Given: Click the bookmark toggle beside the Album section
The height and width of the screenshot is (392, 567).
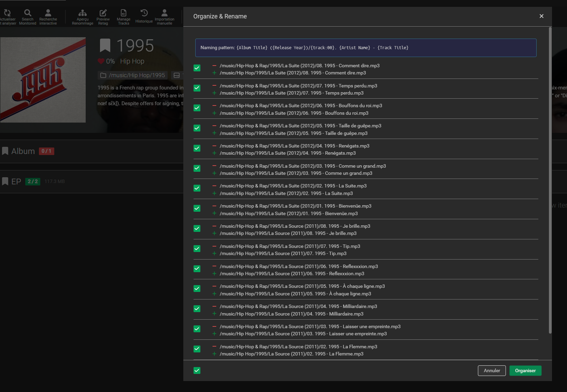Looking at the screenshot, I should click(x=5, y=151).
